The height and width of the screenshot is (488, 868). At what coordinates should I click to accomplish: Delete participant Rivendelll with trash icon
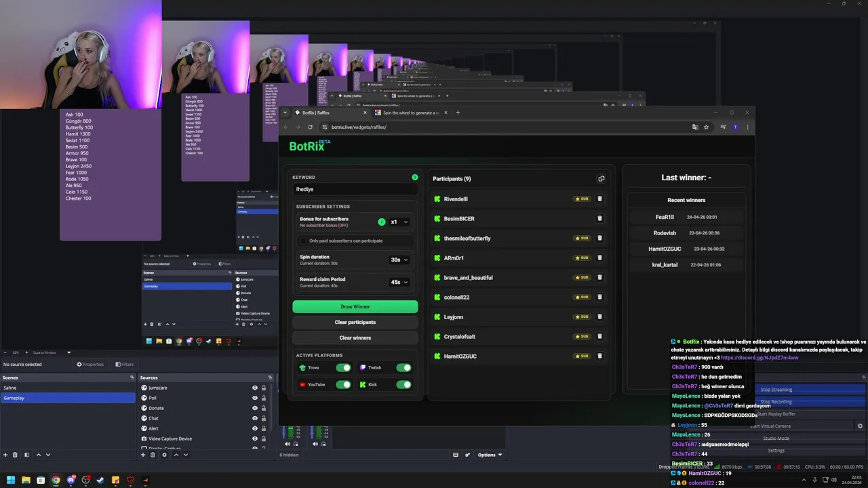599,199
